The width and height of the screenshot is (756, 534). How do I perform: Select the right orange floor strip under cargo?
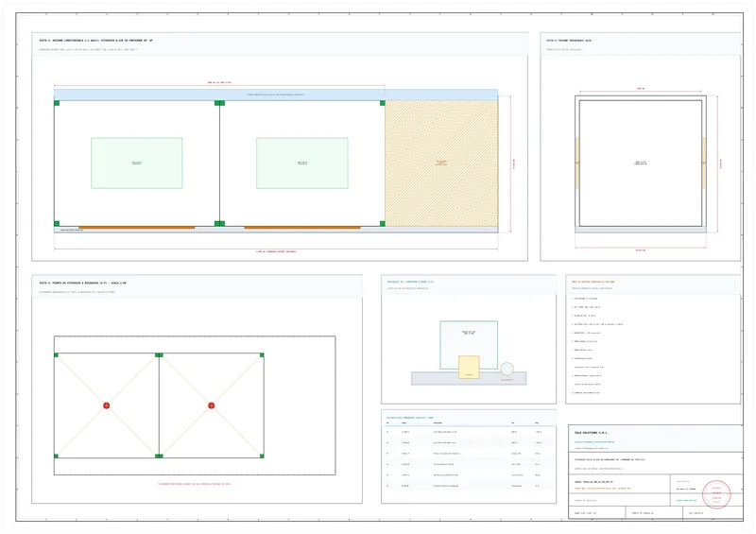coord(302,227)
